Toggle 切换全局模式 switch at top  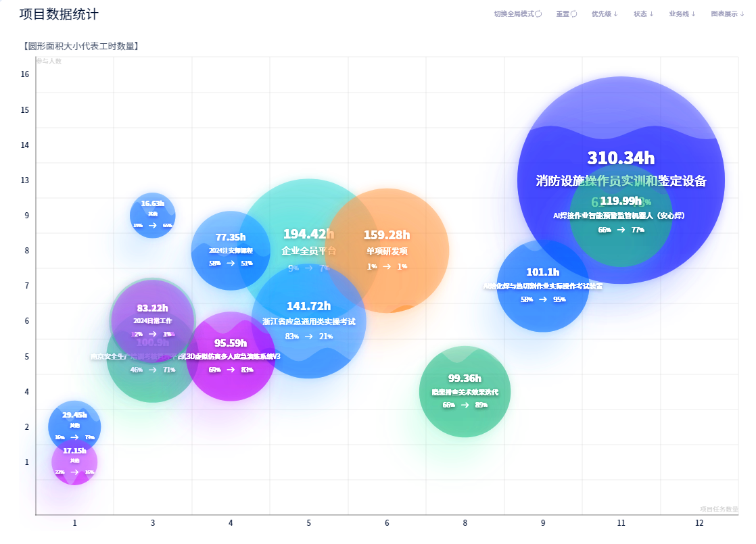click(518, 14)
